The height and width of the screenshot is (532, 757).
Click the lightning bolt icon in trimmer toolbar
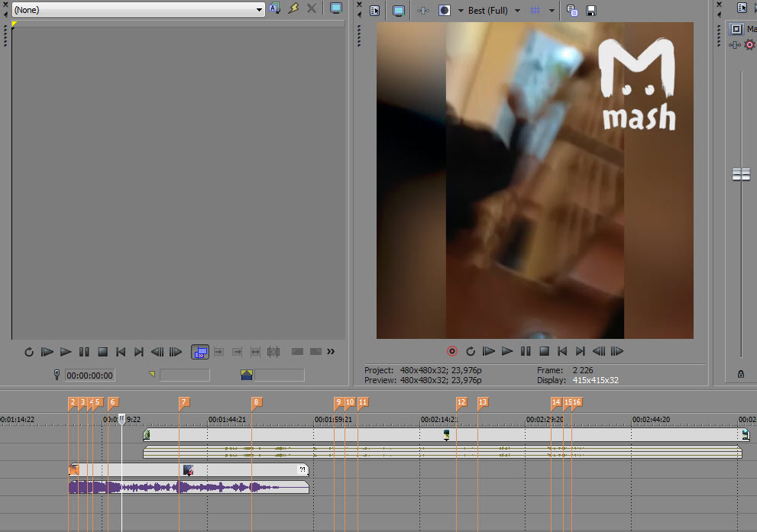pyautogui.click(x=293, y=8)
